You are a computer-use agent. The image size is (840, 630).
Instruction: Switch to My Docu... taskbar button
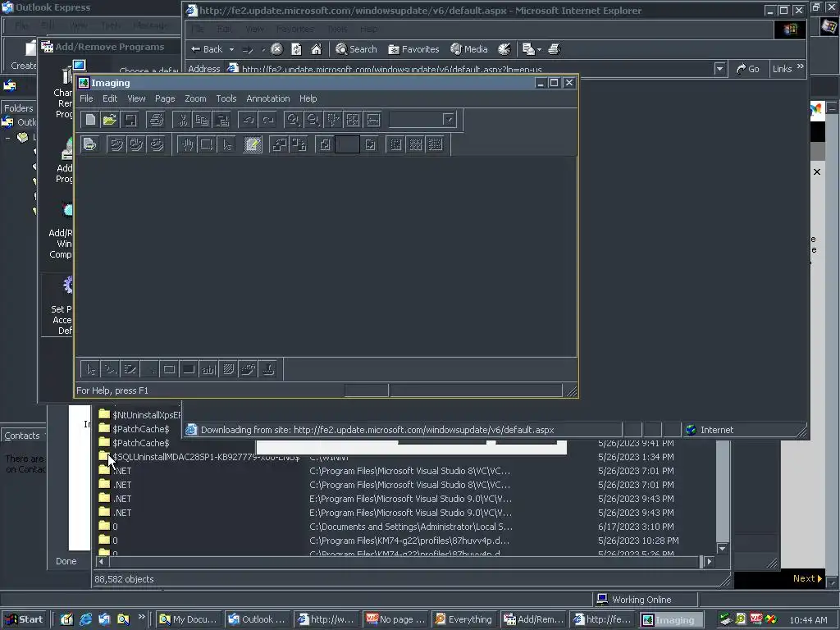(188, 619)
